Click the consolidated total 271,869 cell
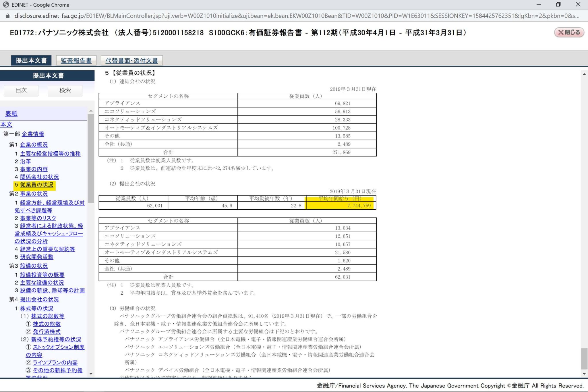Screen dimensions: 588x392 (307, 152)
